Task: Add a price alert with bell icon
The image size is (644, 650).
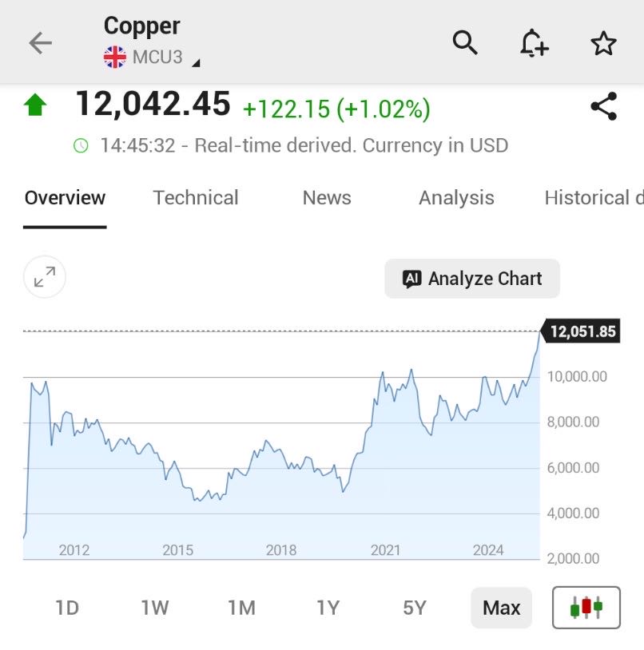Action: click(x=534, y=42)
